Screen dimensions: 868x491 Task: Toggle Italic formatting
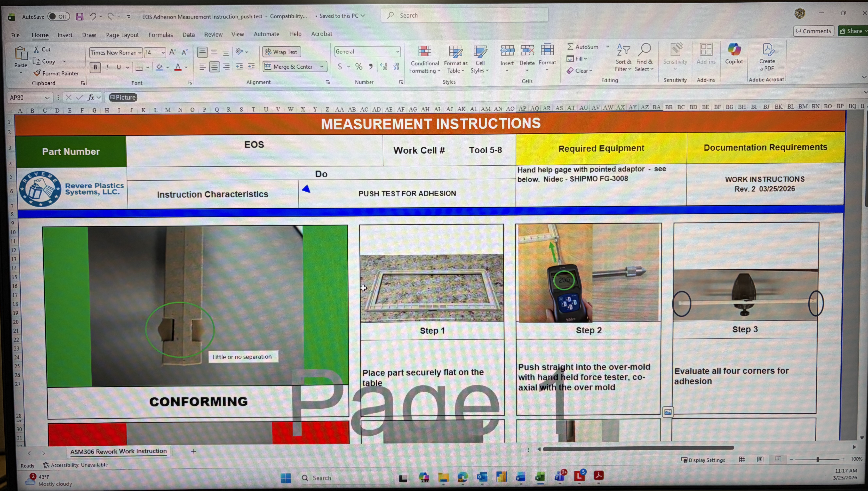pos(107,67)
